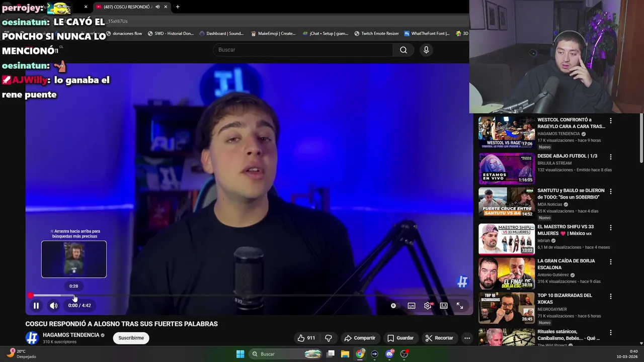Open WESTCOL CONFRONTÓ A RAGEYLO video thumbnail
The image size is (644, 362).
point(507,132)
